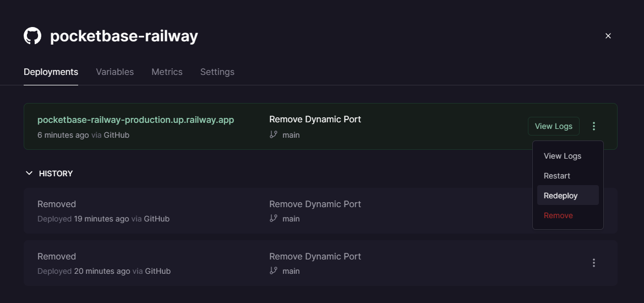Click Remove Dynamic Port in active deployment
This screenshot has height=303, width=644.
[315, 119]
